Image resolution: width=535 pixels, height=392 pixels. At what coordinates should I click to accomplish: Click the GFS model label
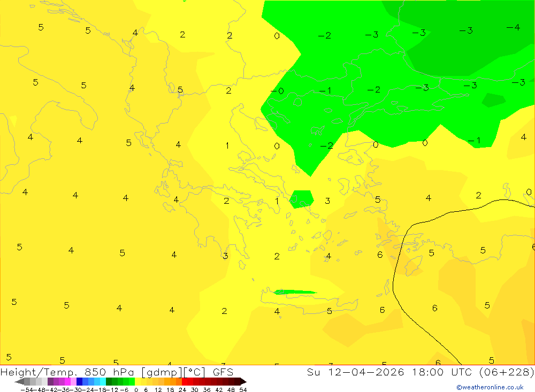(223, 372)
